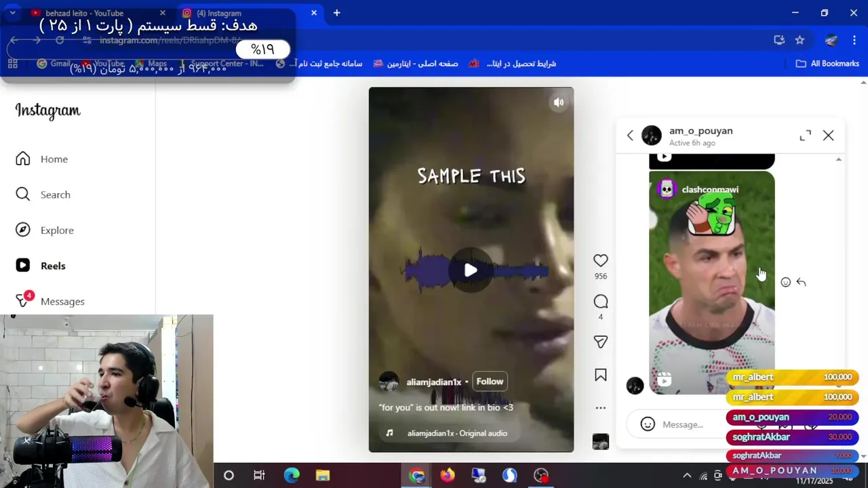Share the reel via paper plane icon
868x488 pixels.
click(x=600, y=342)
